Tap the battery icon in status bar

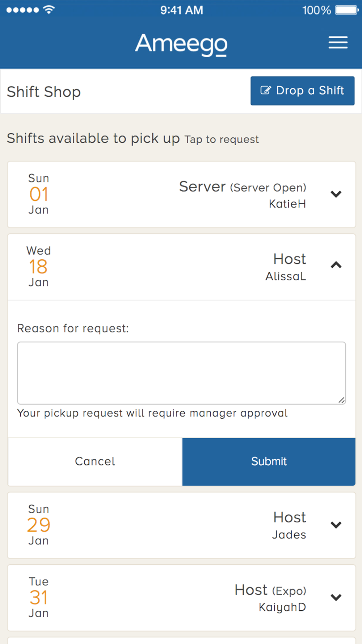(x=347, y=10)
